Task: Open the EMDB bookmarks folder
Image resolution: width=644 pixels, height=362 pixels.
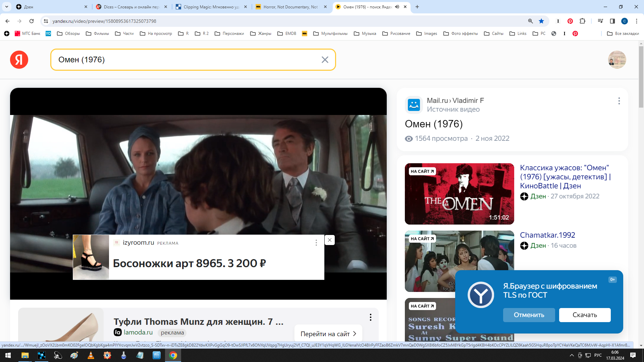Action: click(x=287, y=34)
